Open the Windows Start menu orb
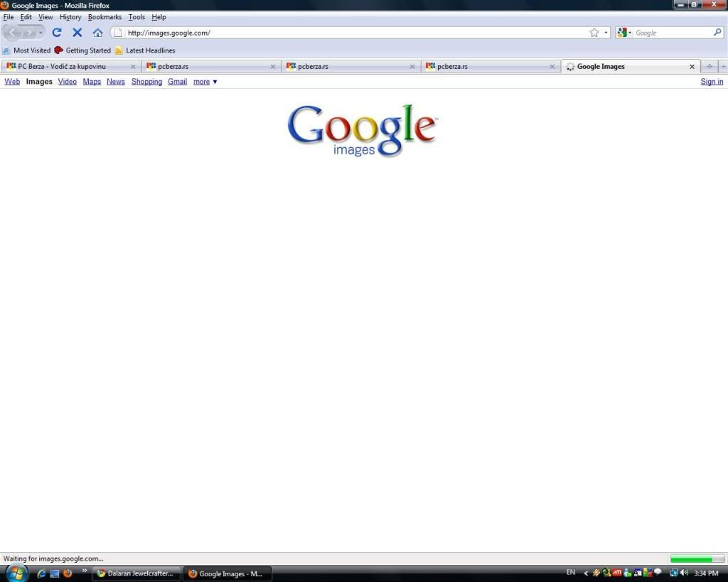Viewport: 728px width, 582px height. tap(17, 573)
